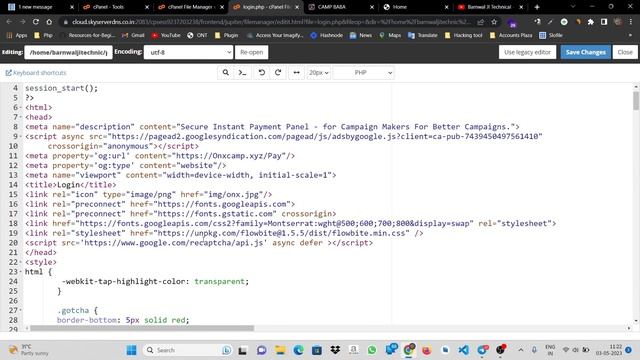Open the browser extensions puzzle icon

591,22
